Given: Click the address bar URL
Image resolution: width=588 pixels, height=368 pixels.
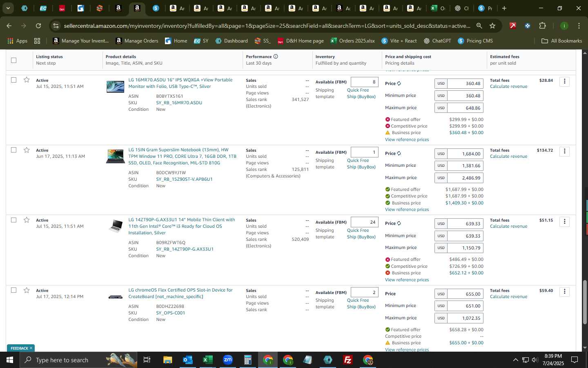Looking at the screenshot, I should [x=267, y=26].
